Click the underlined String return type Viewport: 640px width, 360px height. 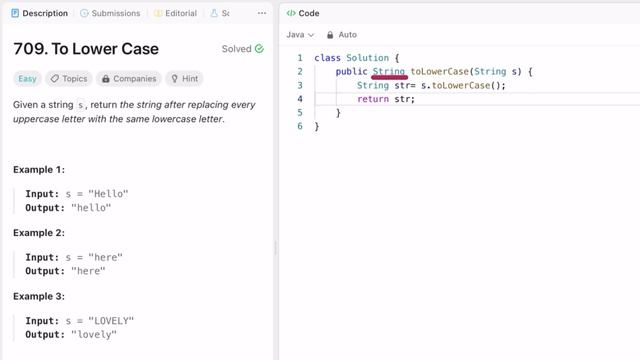pyautogui.click(x=389, y=71)
